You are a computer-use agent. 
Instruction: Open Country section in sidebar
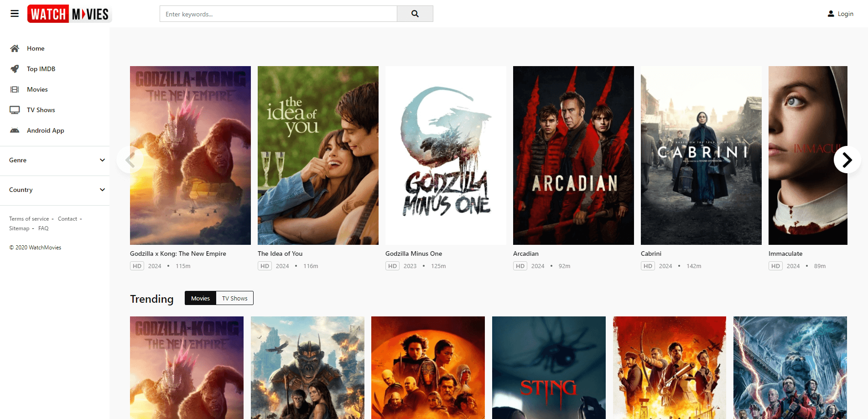(55, 190)
